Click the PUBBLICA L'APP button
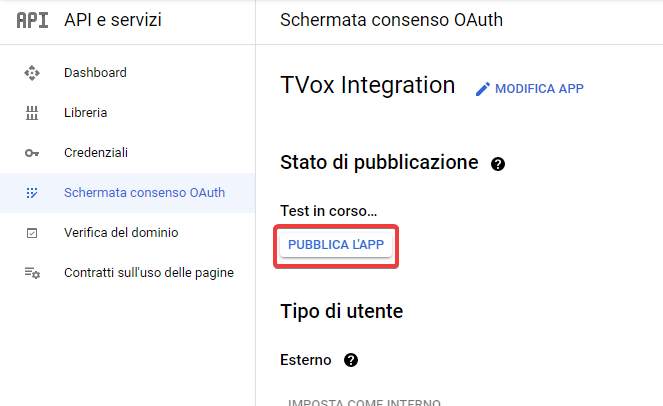The image size is (663, 406). pos(336,245)
